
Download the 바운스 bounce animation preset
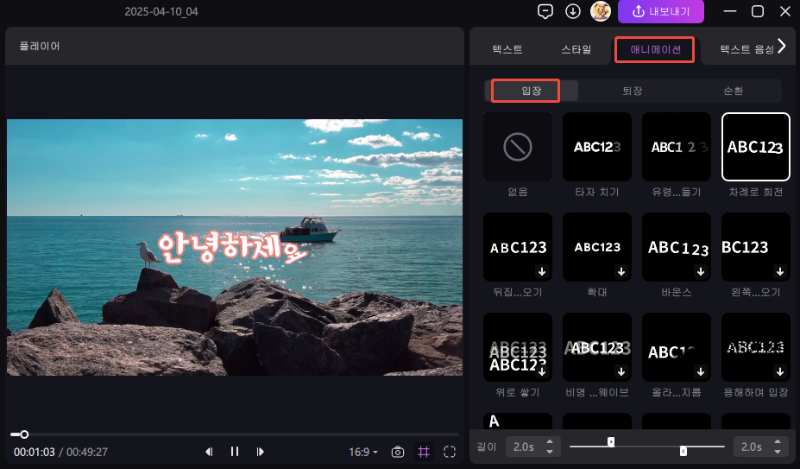701,272
